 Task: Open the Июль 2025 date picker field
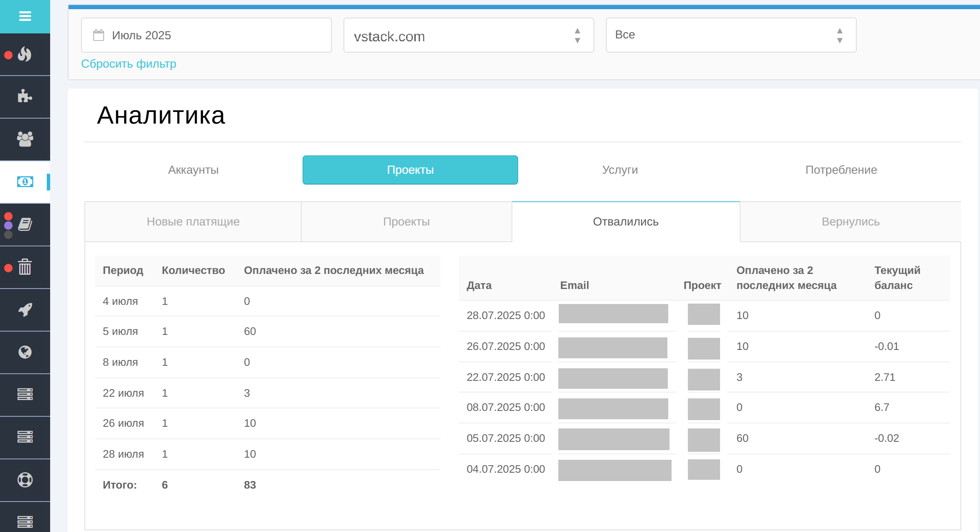[x=206, y=35]
